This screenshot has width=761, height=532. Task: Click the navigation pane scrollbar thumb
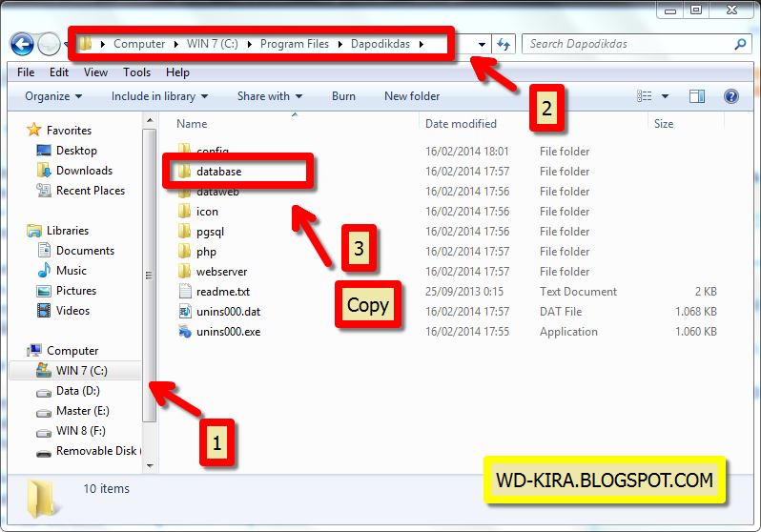pyautogui.click(x=150, y=276)
